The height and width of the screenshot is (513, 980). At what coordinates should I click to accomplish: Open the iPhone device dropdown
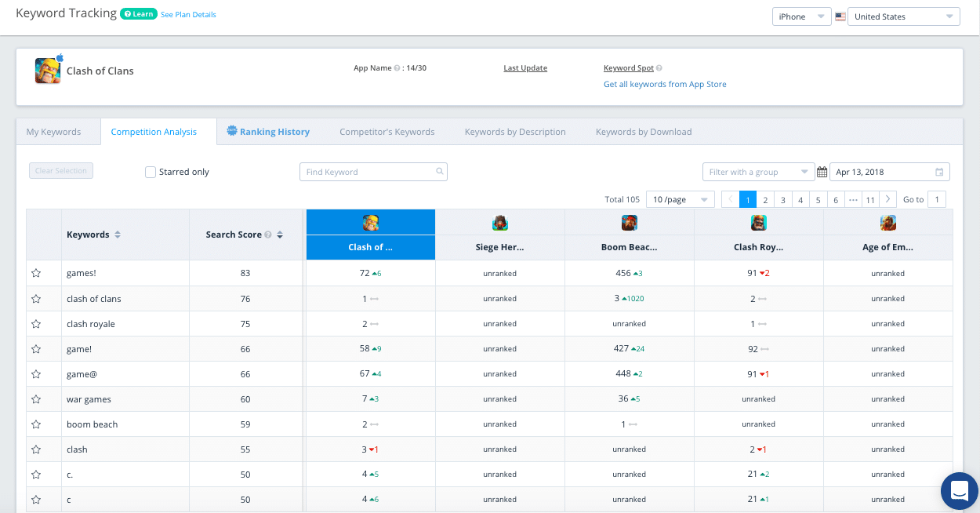pyautogui.click(x=801, y=16)
